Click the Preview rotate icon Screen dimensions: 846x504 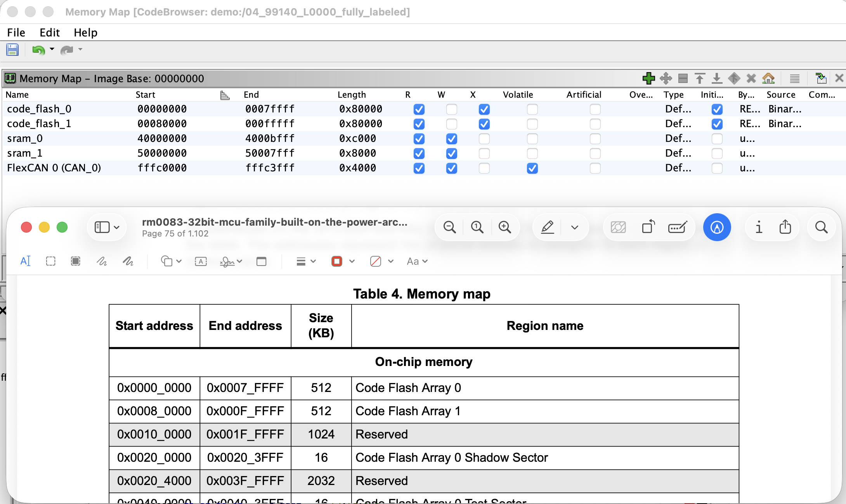[648, 227]
